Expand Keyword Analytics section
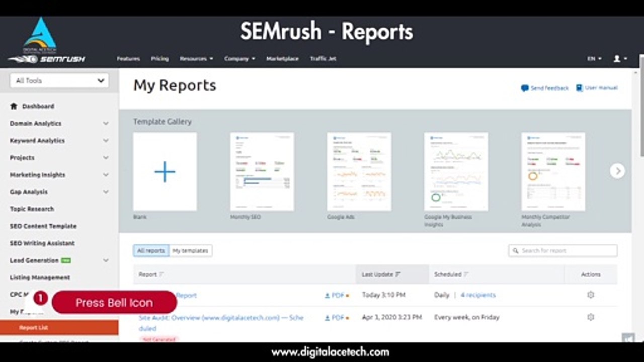 pyautogui.click(x=106, y=140)
